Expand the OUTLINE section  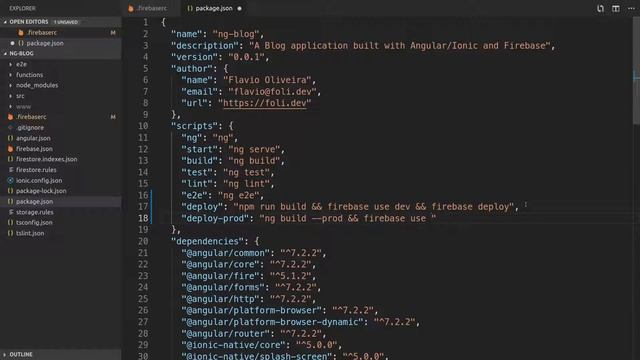21,354
